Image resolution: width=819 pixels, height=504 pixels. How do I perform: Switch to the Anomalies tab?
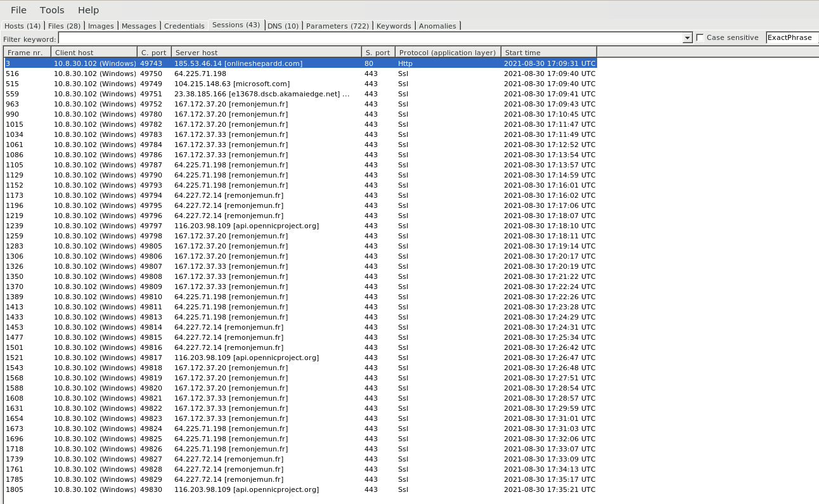(437, 26)
